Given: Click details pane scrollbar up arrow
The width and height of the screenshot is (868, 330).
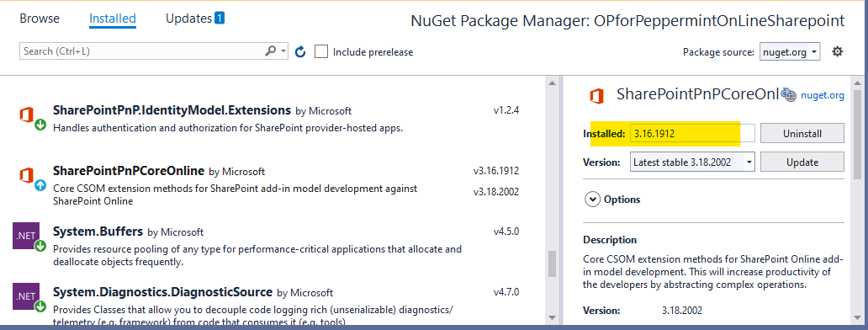Looking at the screenshot, I should (x=857, y=83).
